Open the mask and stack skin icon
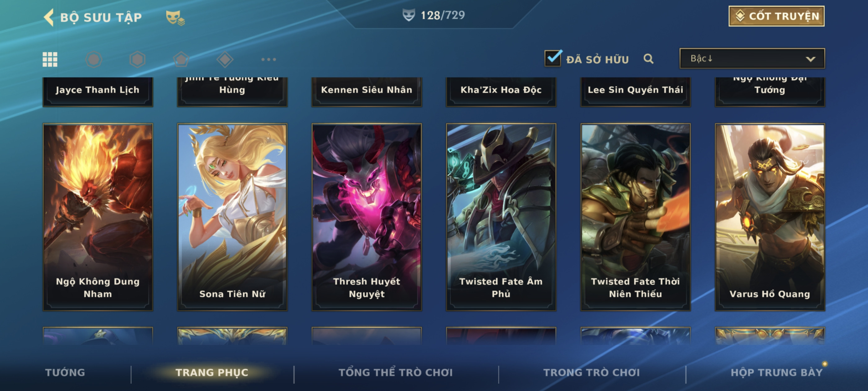Image resolution: width=868 pixels, height=391 pixels. tap(175, 18)
